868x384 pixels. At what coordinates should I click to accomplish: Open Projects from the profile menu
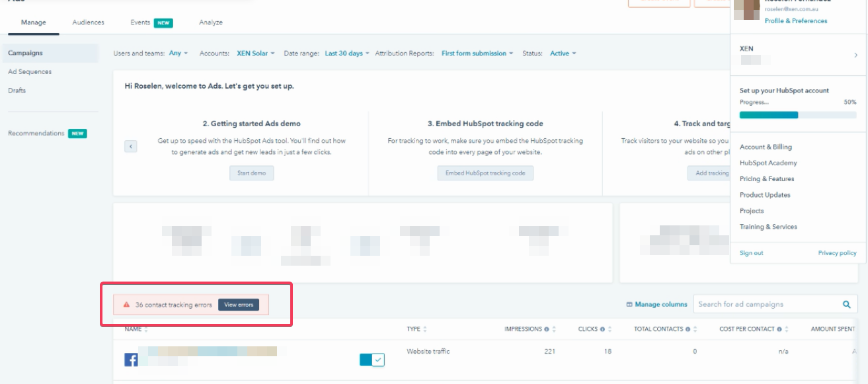click(x=752, y=211)
